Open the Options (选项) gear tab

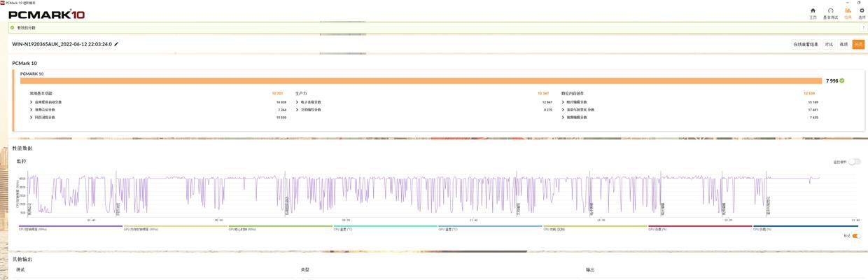pyautogui.click(x=862, y=13)
